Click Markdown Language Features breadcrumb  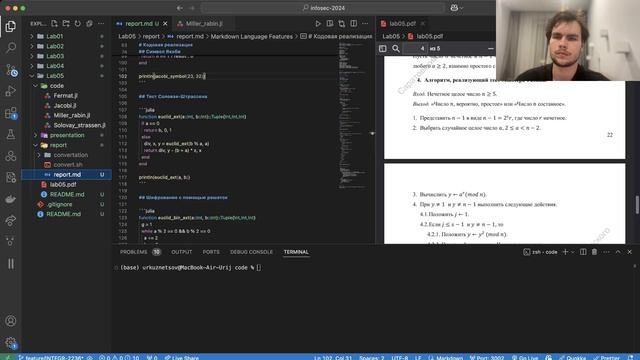tap(251, 36)
